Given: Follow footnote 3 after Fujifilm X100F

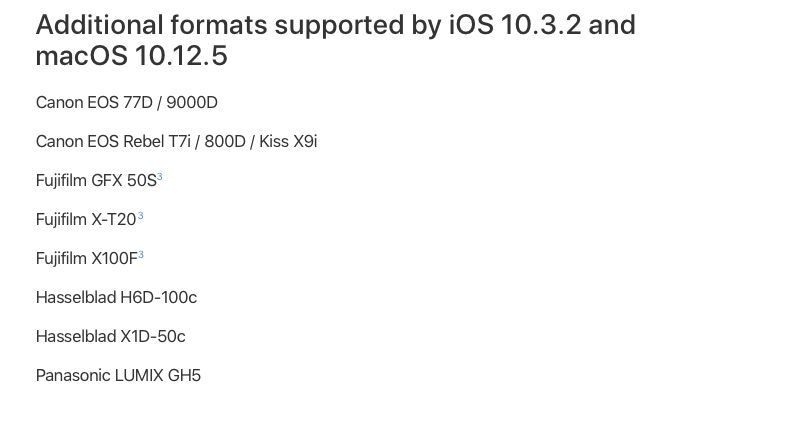Looking at the screenshot, I should tap(141, 255).
